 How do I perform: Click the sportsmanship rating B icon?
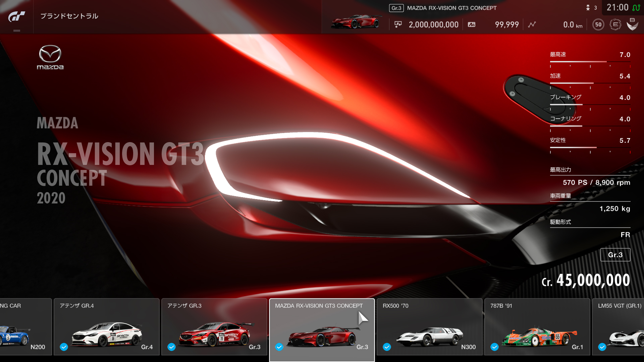point(632,24)
